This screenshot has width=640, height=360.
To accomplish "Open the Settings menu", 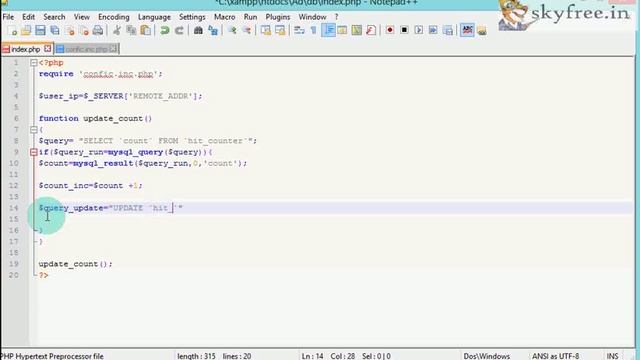I will 192,17.
